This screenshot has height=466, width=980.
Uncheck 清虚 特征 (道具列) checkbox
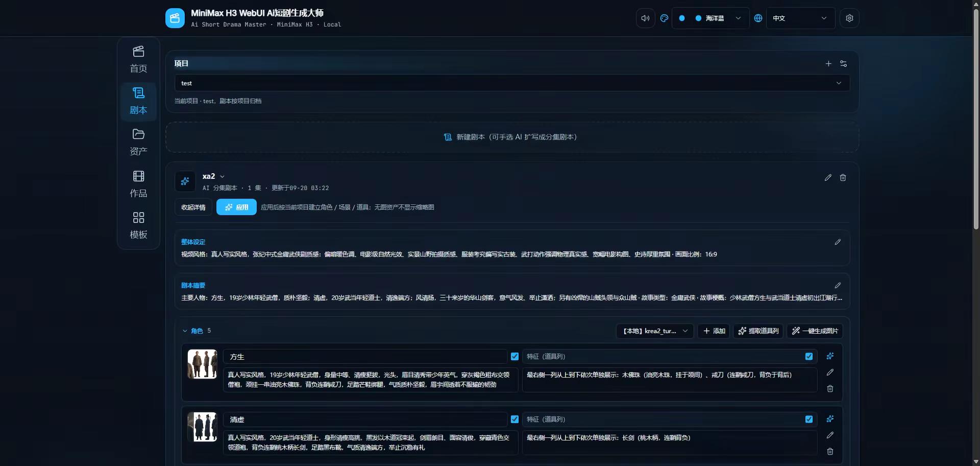[809, 420]
